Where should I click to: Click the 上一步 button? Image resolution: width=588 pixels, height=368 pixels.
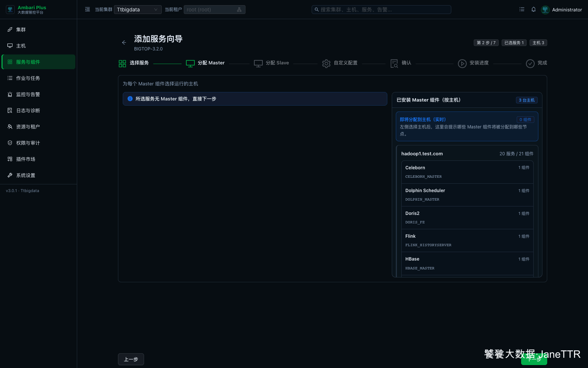(131, 359)
